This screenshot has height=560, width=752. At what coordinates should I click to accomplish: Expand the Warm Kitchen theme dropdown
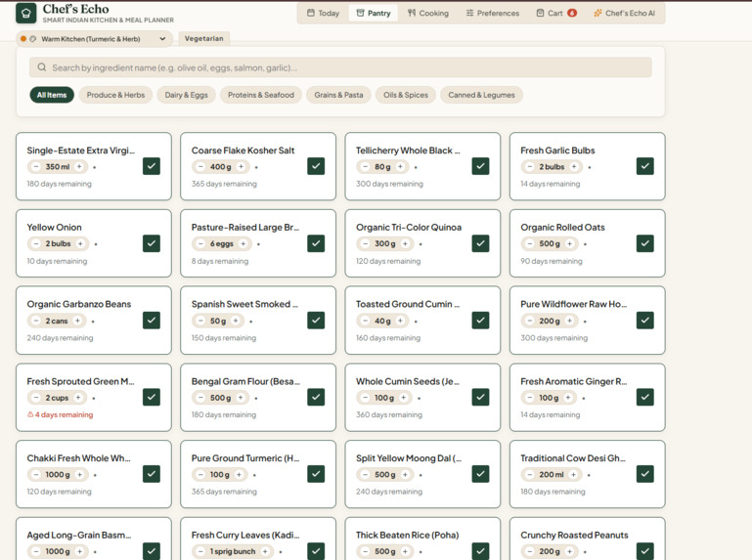(x=94, y=39)
